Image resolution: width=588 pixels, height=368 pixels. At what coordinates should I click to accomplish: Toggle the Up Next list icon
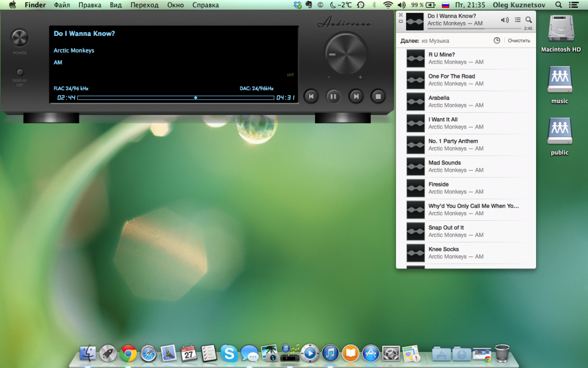tap(518, 20)
